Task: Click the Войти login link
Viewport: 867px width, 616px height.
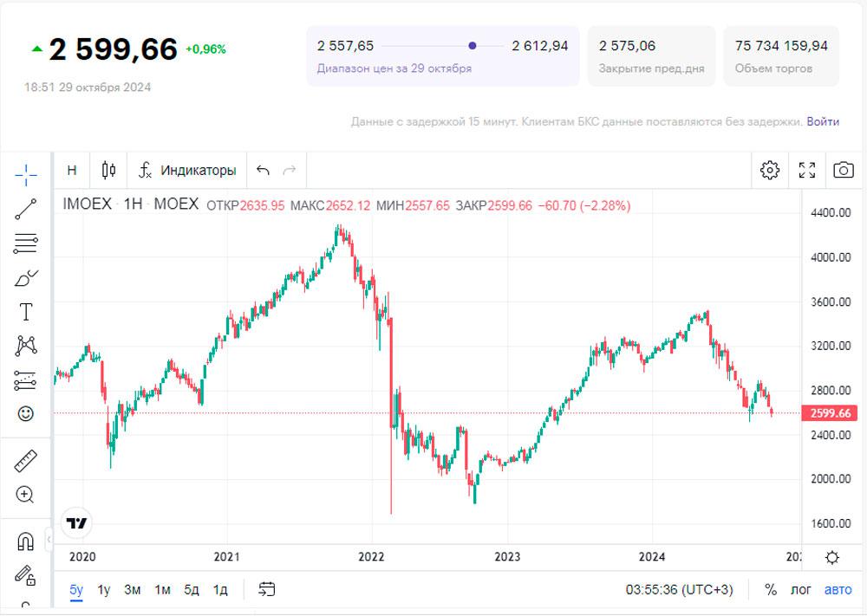Action: coord(823,121)
